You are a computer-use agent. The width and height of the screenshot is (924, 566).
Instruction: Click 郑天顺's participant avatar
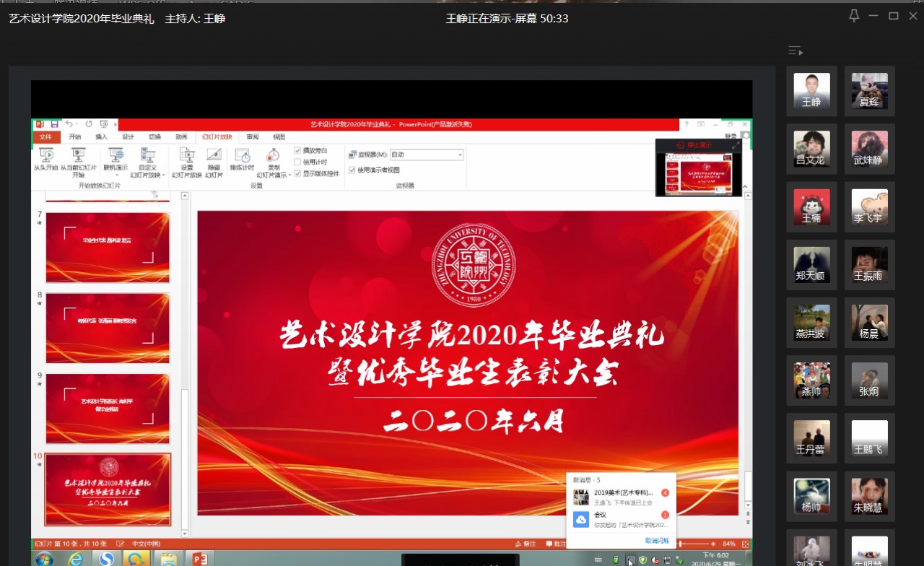click(811, 264)
